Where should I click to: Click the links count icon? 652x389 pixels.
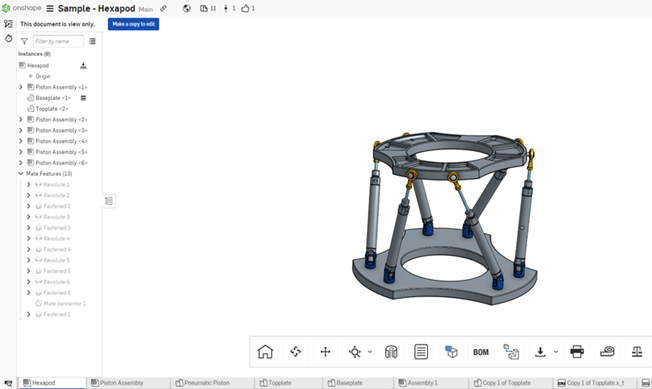pyautogui.click(x=226, y=8)
